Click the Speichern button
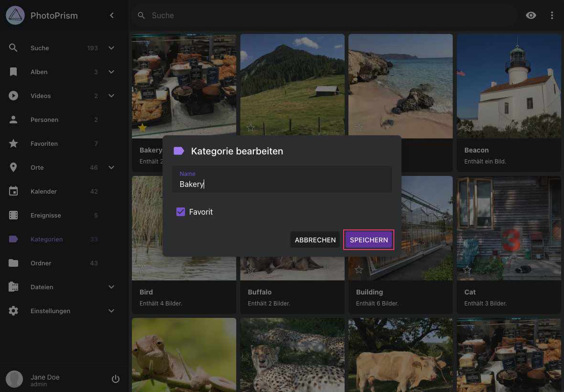 coord(369,240)
